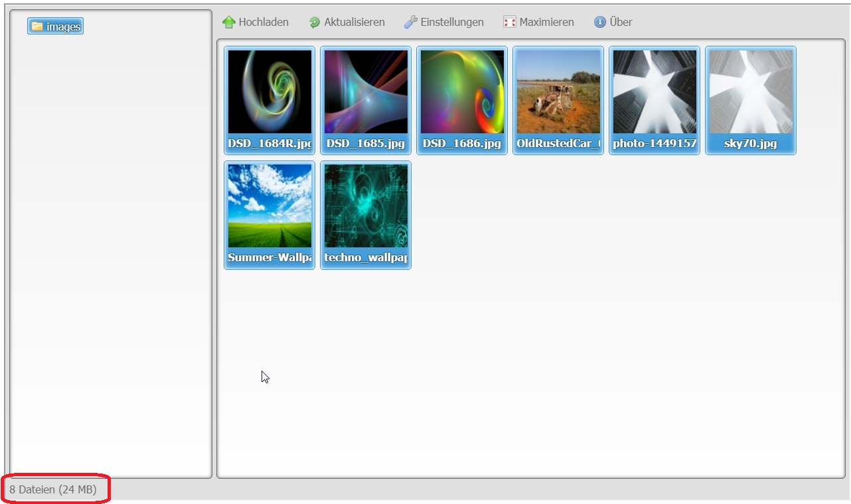Click the DSD_1685.jpg file name
This screenshot has width=851, height=504.
[x=366, y=143]
